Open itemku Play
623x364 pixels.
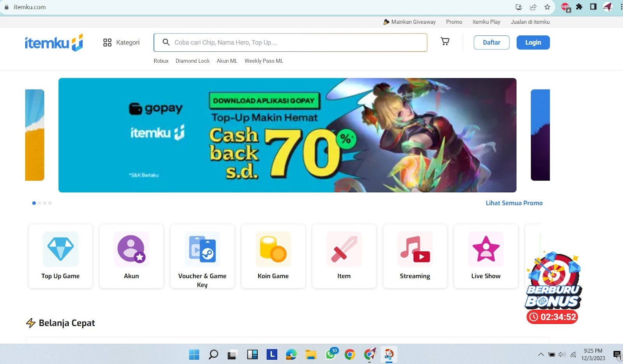486,22
